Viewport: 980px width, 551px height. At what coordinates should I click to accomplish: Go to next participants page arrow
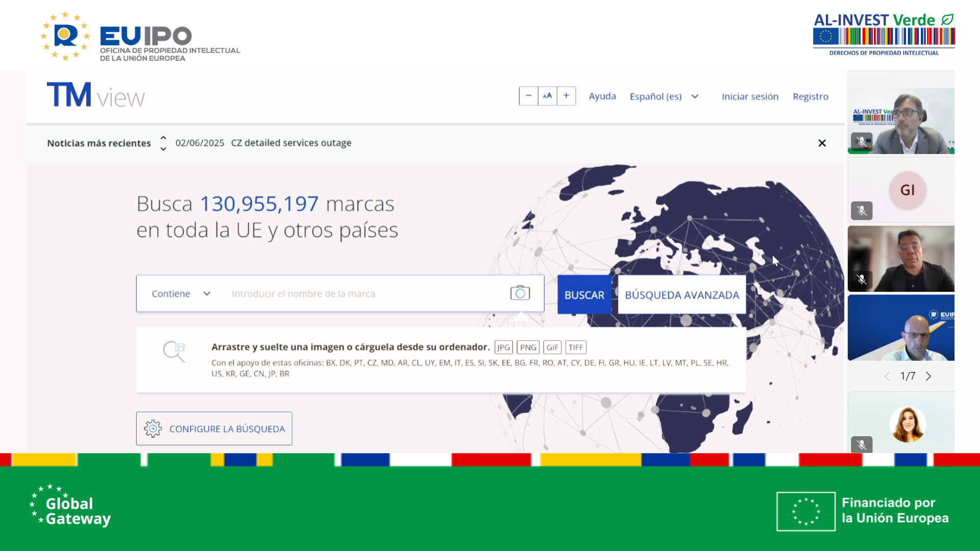click(928, 376)
